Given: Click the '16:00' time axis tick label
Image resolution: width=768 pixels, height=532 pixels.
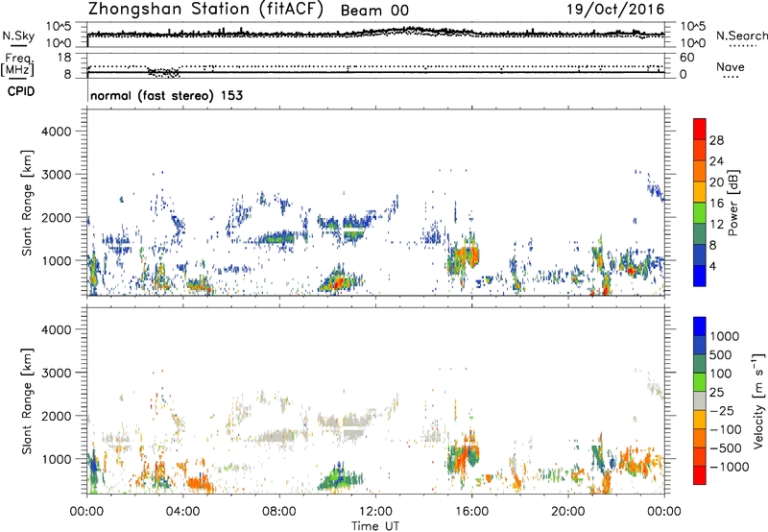Looking at the screenshot, I should (x=471, y=512).
